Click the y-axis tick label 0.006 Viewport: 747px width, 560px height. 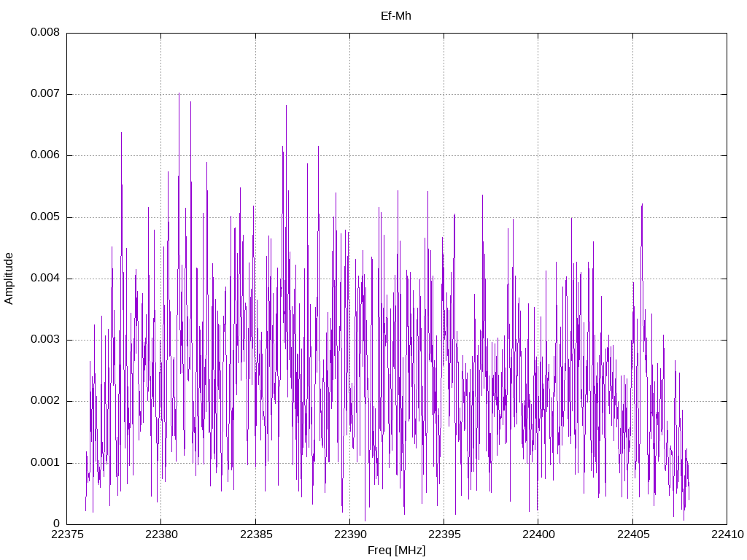point(45,155)
